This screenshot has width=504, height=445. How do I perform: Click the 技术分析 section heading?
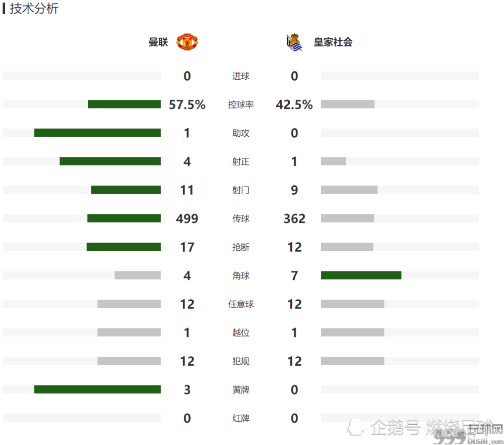[x=34, y=9]
